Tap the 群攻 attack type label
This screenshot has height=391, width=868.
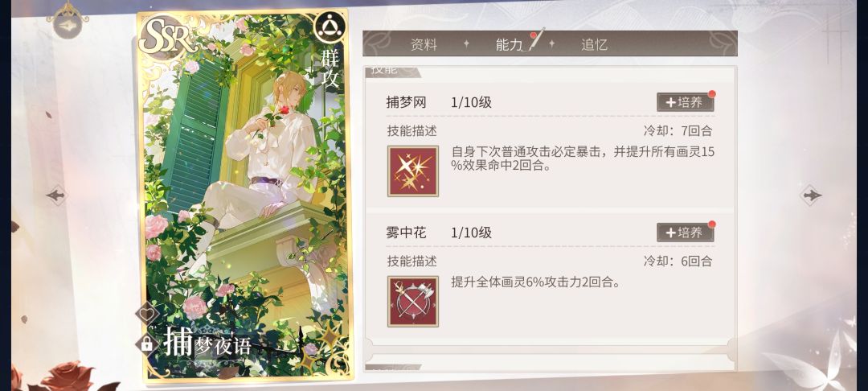click(331, 68)
